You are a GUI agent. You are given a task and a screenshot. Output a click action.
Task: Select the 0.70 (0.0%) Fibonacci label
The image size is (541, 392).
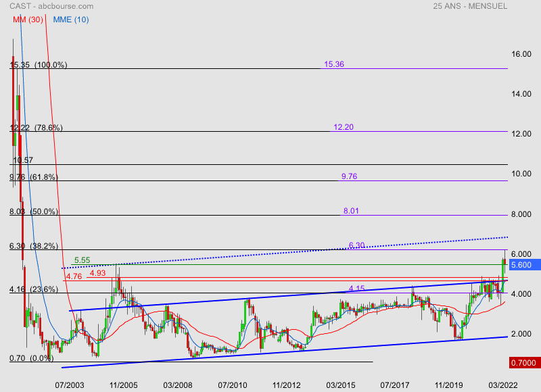coord(31,359)
